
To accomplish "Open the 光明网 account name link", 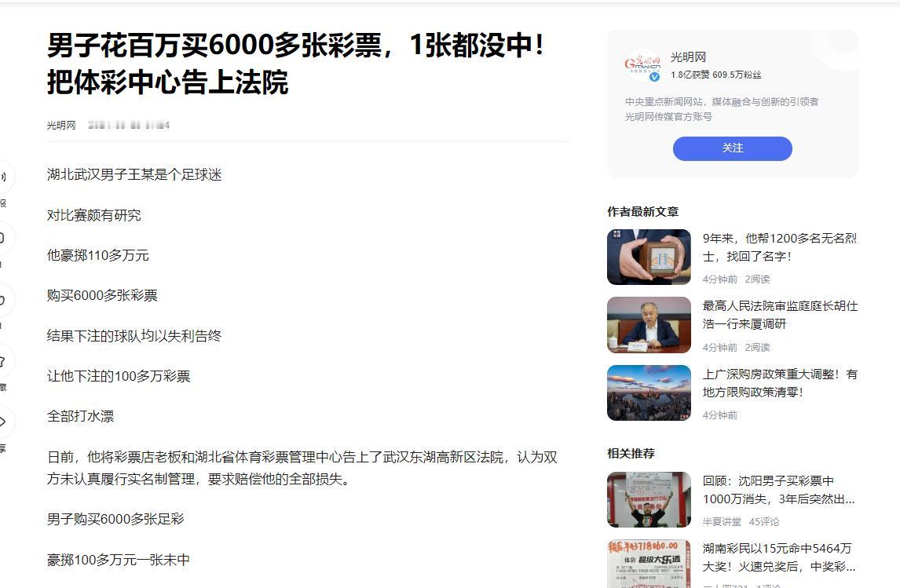I will [688, 57].
